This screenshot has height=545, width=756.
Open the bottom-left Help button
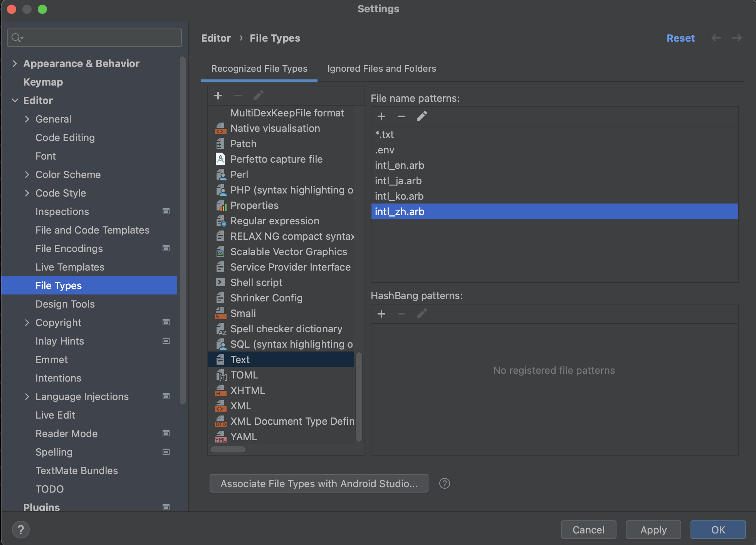coord(21,530)
